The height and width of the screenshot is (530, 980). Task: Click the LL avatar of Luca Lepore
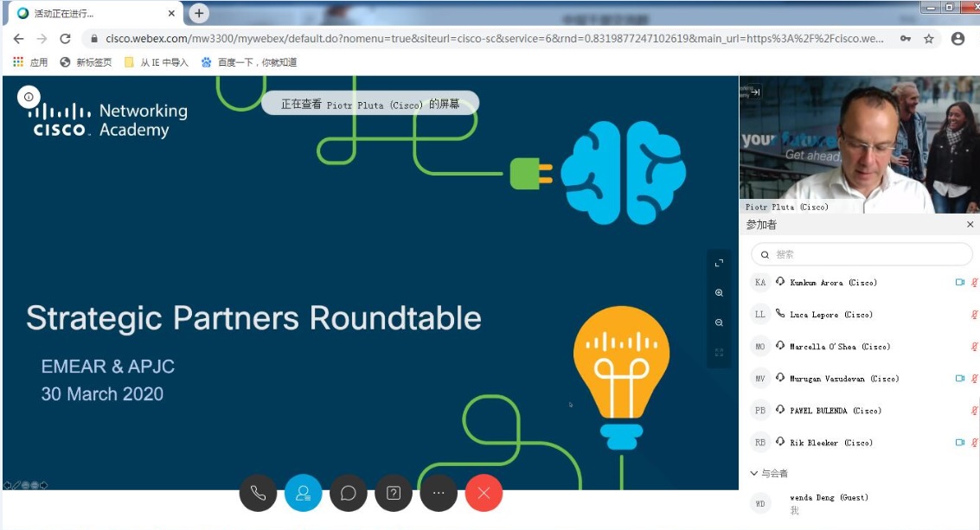760,315
